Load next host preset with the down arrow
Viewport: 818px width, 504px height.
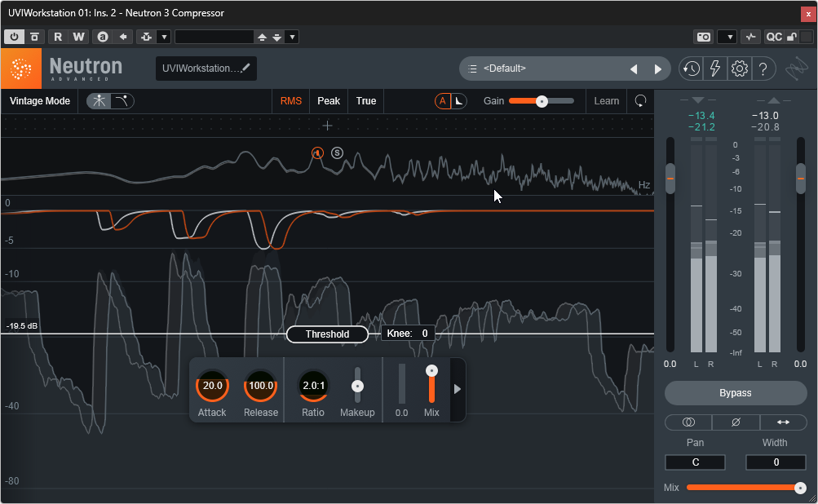pos(277,37)
